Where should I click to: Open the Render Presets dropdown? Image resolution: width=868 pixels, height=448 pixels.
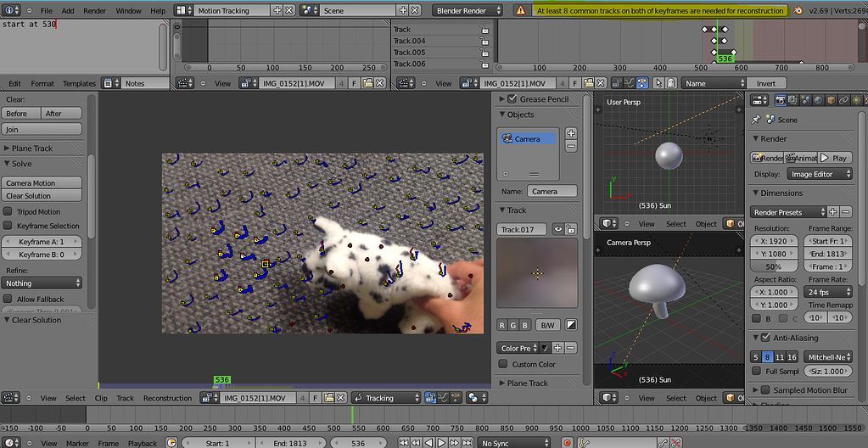pos(789,212)
